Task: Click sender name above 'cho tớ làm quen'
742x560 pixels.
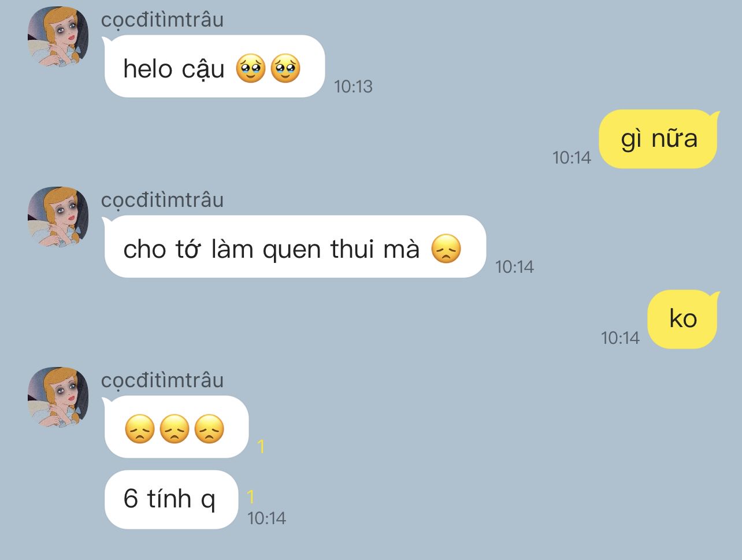Action: tap(162, 201)
